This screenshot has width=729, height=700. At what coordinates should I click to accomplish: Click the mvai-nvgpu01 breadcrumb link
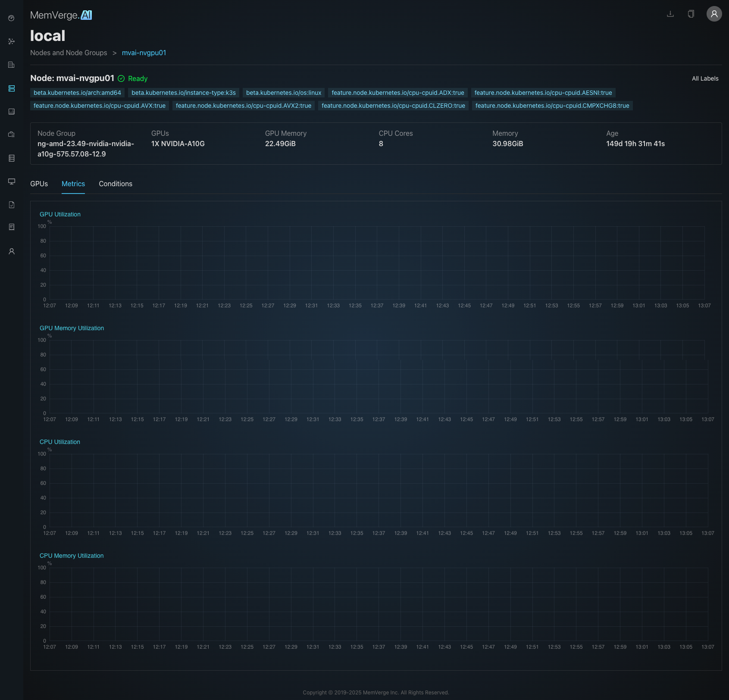tap(144, 53)
